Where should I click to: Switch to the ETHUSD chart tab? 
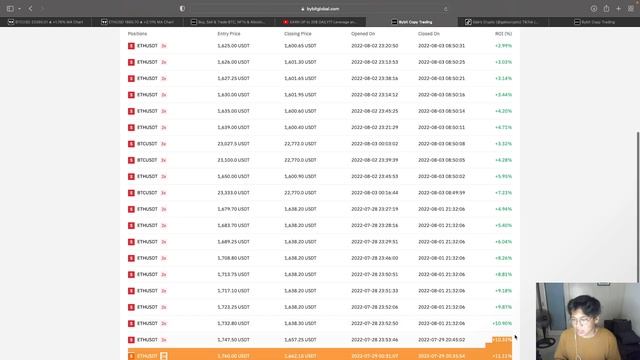(137, 22)
